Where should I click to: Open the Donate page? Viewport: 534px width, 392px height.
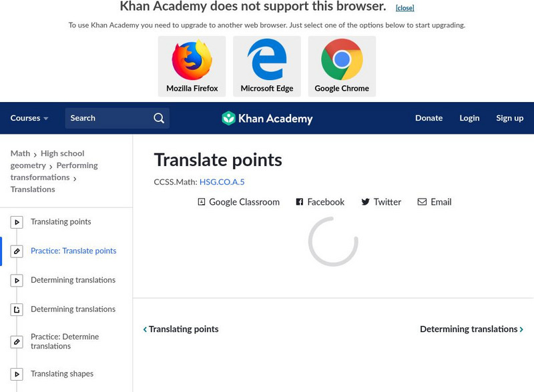pyautogui.click(x=429, y=118)
